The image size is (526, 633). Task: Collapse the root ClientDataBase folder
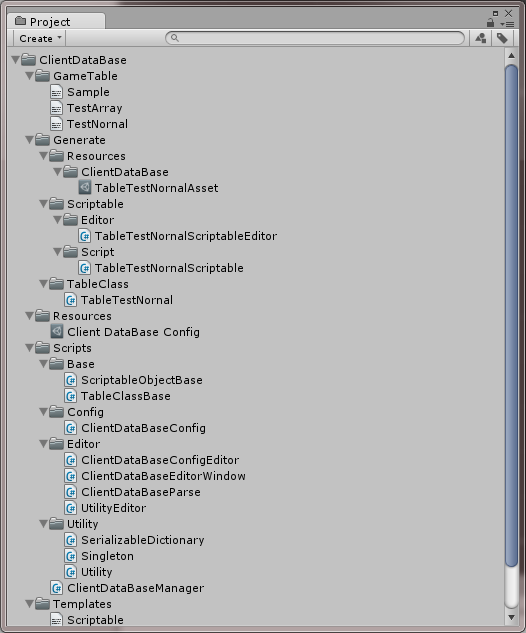point(16,60)
